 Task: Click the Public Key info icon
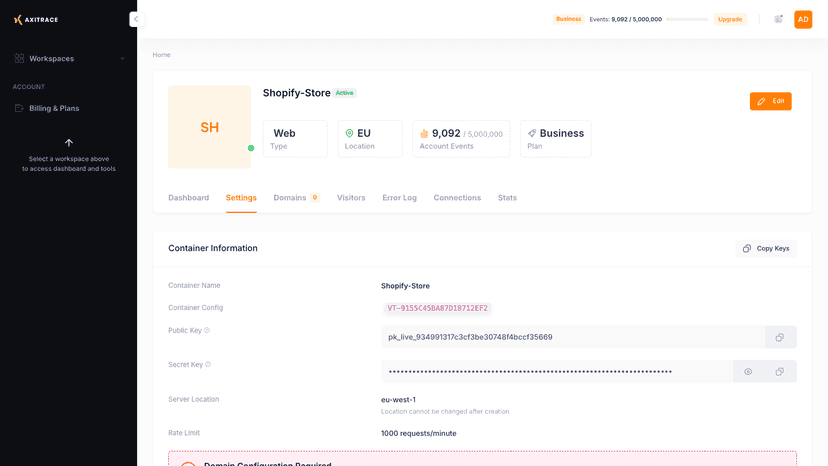tap(207, 330)
